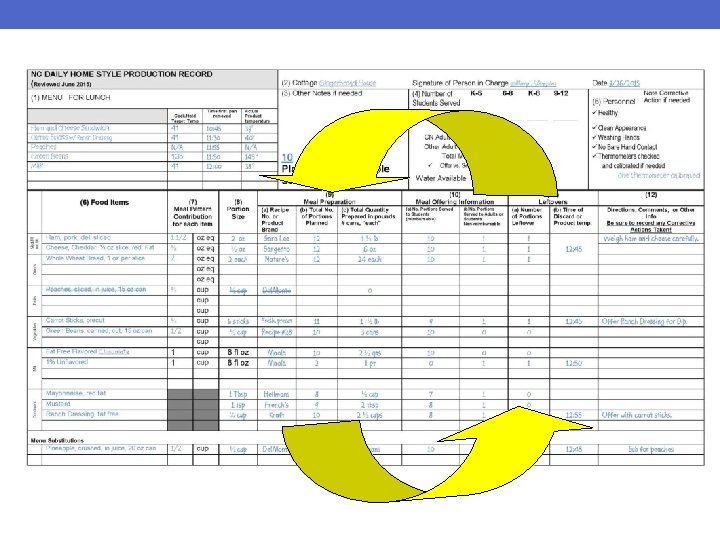This screenshot has width=720, height=540.
Task: Click the '(2) Cottage' field label
Action: click(299, 83)
